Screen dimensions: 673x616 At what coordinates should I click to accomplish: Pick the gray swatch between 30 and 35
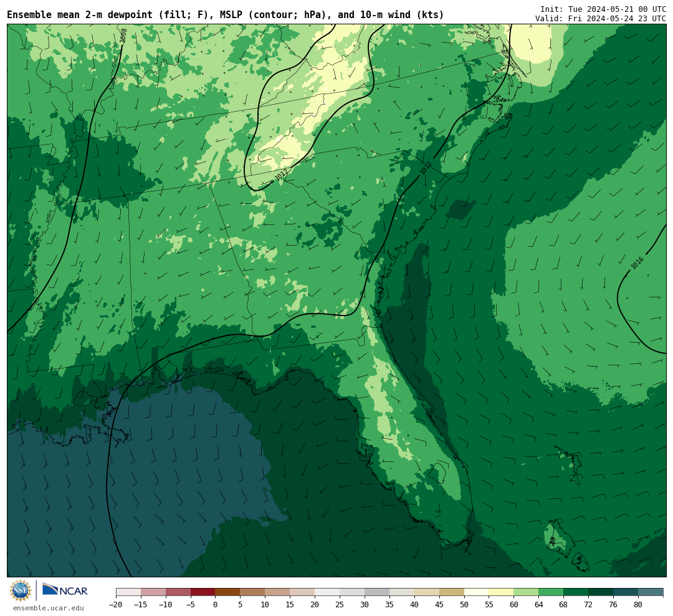pos(377,592)
